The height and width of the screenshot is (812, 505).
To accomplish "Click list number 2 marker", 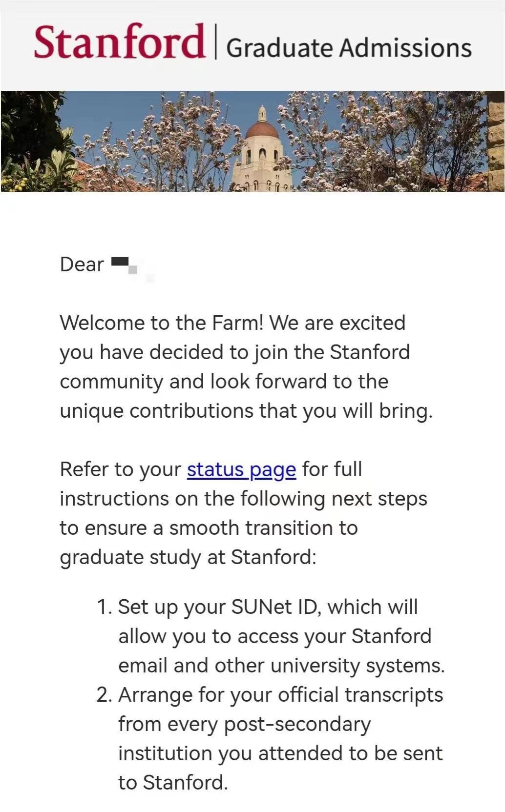I will point(105,695).
